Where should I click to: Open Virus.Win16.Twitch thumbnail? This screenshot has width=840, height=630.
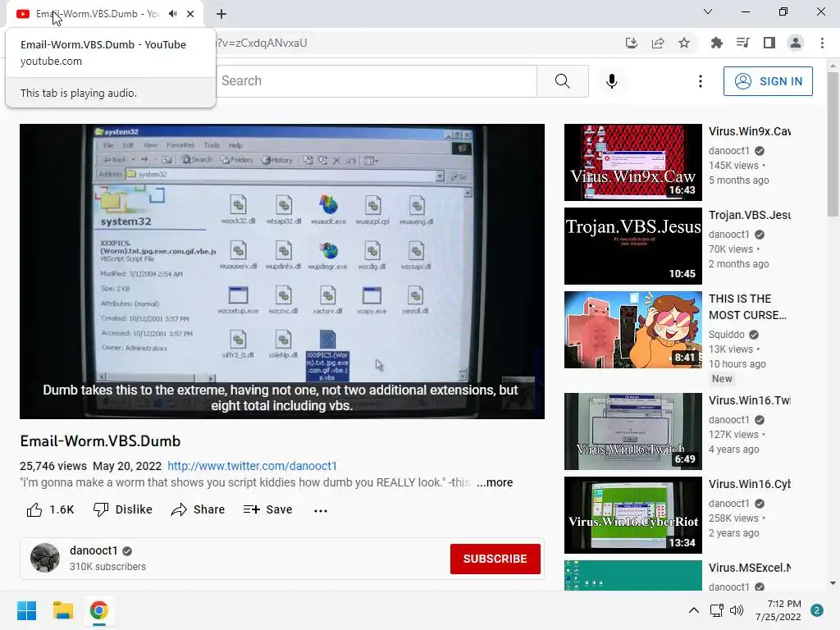(632, 431)
